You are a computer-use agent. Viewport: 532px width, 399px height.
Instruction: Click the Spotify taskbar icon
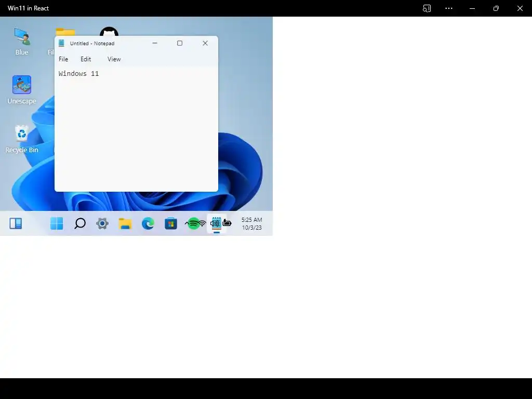[x=193, y=223]
